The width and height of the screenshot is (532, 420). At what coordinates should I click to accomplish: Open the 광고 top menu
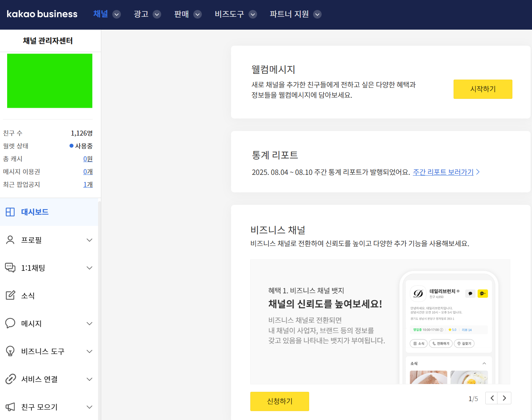point(141,14)
